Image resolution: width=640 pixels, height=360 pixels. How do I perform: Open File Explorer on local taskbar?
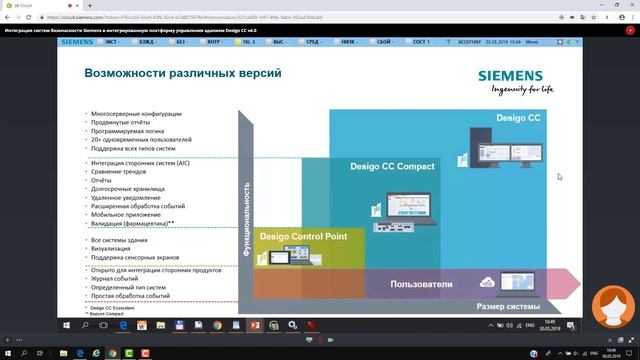coord(64,353)
